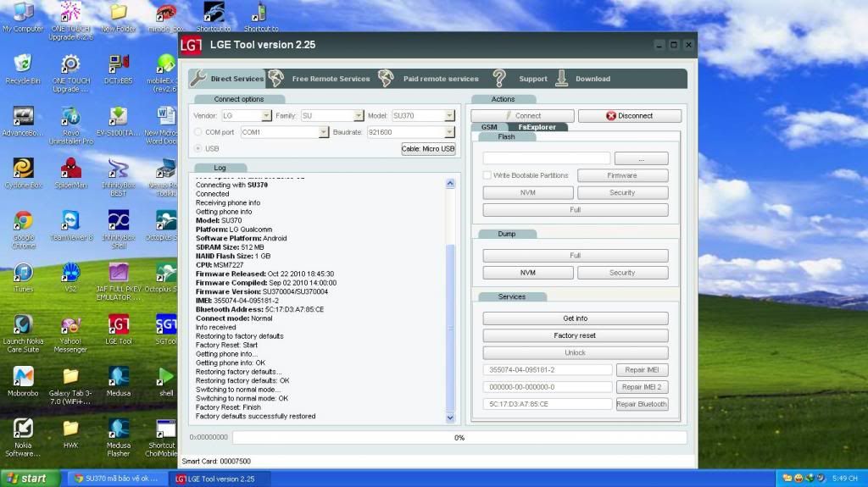The height and width of the screenshot is (487, 868).
Task: Expand the Baudrate 921600 dropdown
Action: [x=449, y=132]
